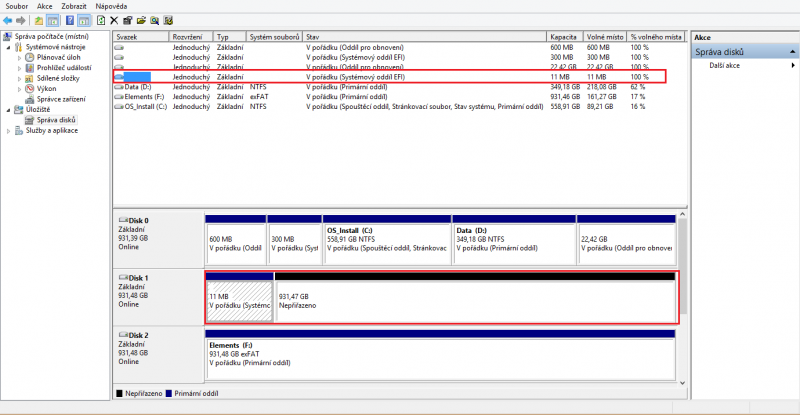Click the Refresh icon in the toolbar
Image resolution: width=800 pixels, height=415 pixels.
101,20
